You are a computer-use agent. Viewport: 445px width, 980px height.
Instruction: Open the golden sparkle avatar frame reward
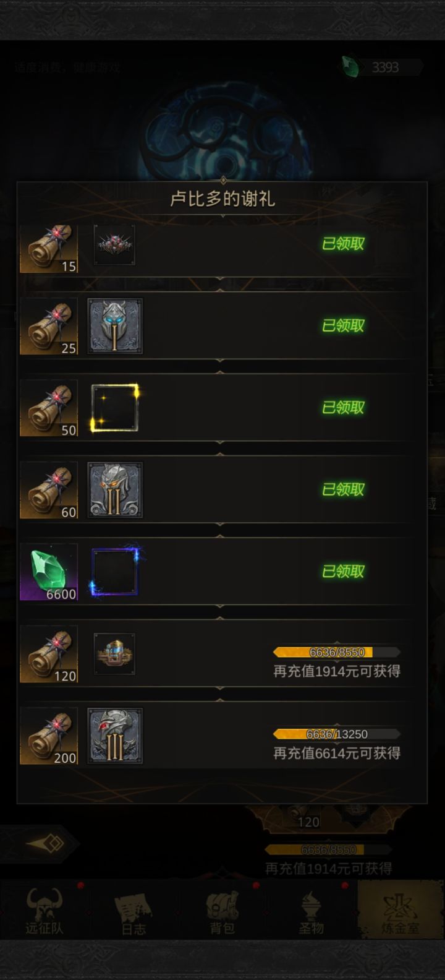(x=115, y=408)
